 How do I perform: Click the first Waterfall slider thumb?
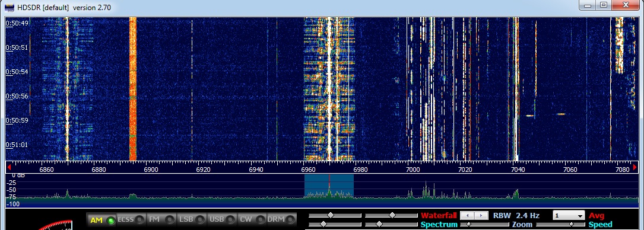pos(330,215)
